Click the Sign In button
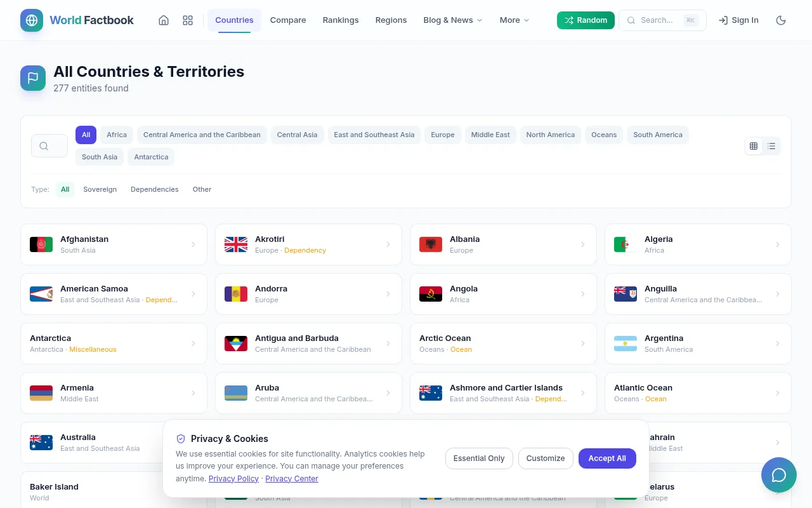The width and height of the screenshot is (812, 508). pos(738,20)
